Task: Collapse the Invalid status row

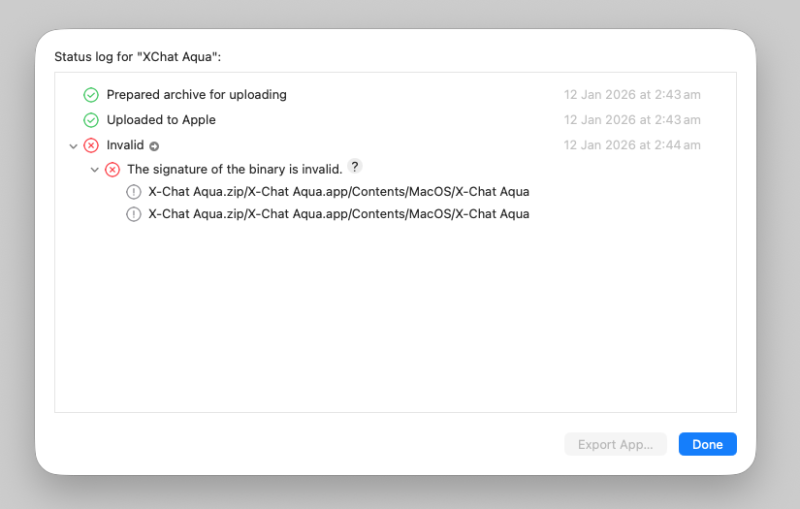Action: (x=73, y=146)
